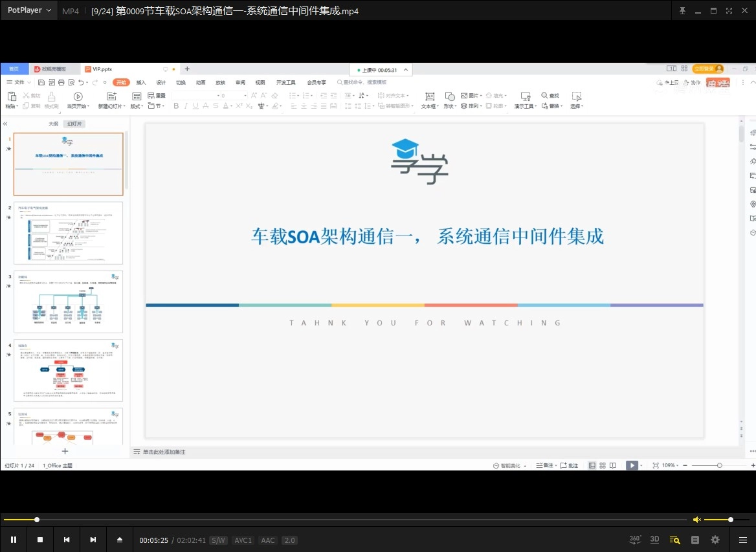Mute PotPlayer audio
The height and width of the screenshot is (552, 756).
pyautogui.click(x=696, y=519)
